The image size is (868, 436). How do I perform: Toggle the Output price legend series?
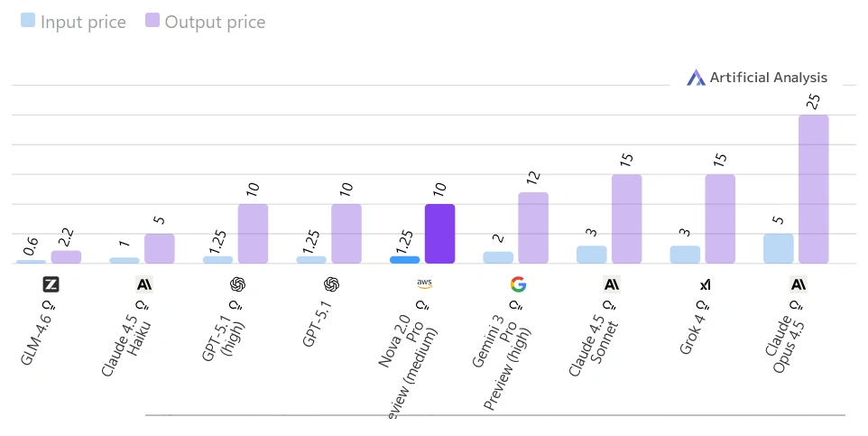point(215,22)
